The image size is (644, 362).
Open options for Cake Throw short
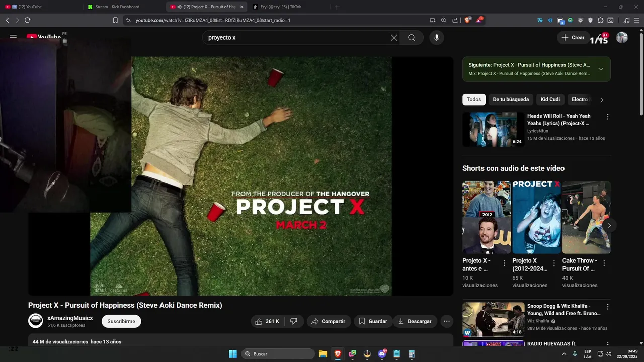[x=604, y=263]
